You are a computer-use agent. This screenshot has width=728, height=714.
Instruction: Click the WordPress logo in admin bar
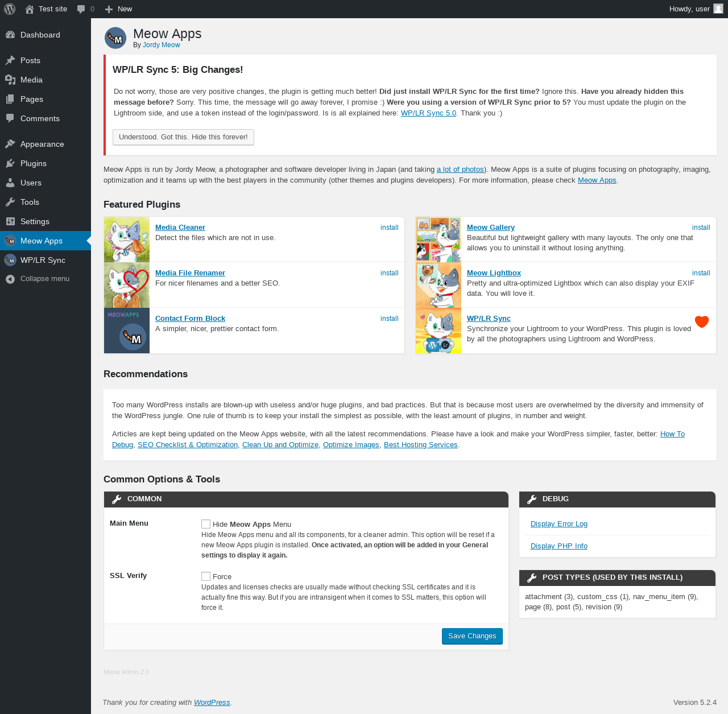pos(10,9)
